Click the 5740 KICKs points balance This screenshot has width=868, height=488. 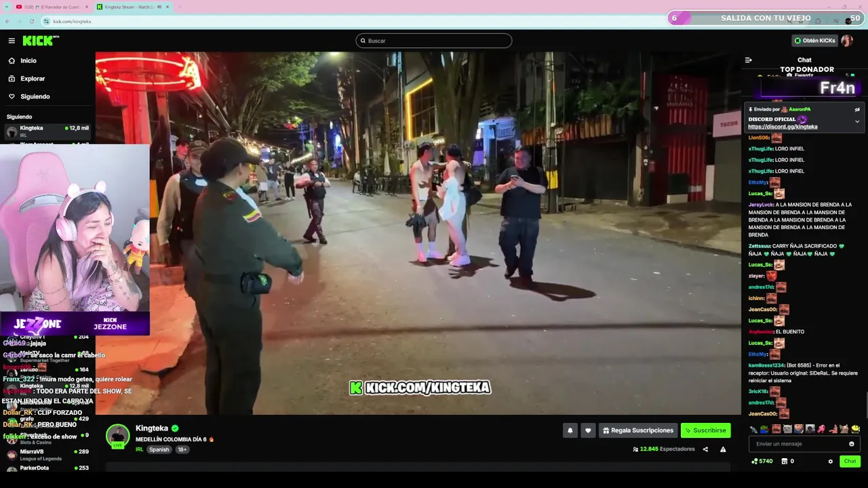[762, 462]
